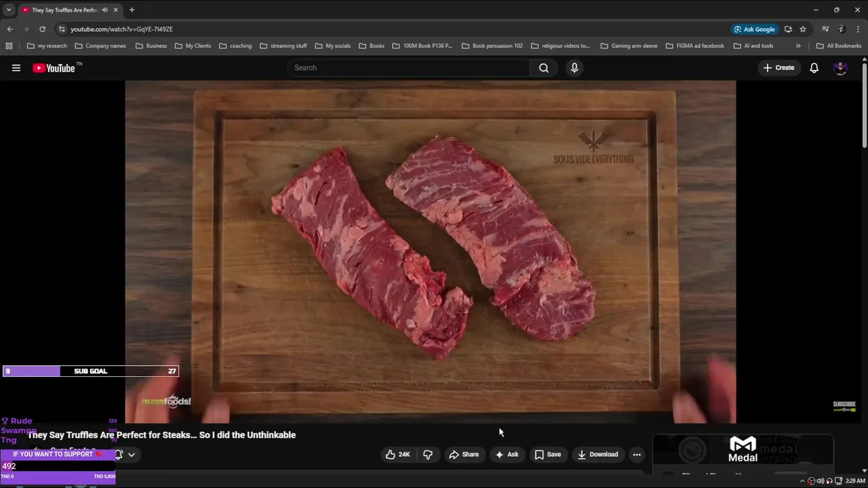Image resolution: width=868 pixels, height=488 pixels.
Task: Share the steak video
Action: (464, 455)
